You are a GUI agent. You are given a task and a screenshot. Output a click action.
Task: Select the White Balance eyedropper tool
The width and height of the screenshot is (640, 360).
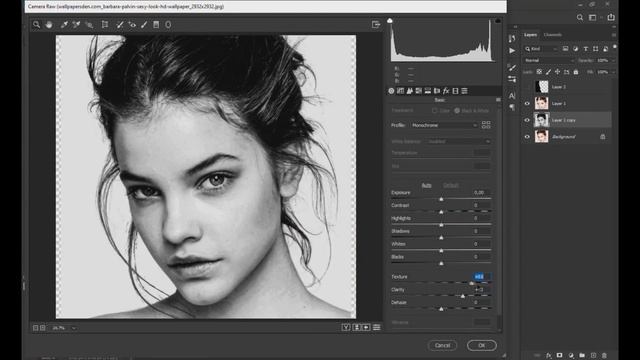click(x=64, y=25)
